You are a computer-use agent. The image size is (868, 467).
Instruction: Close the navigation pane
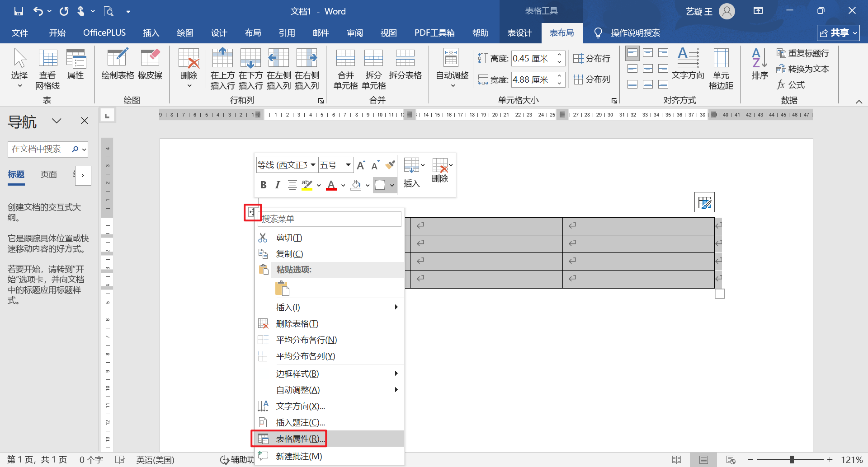click(85, 121)
